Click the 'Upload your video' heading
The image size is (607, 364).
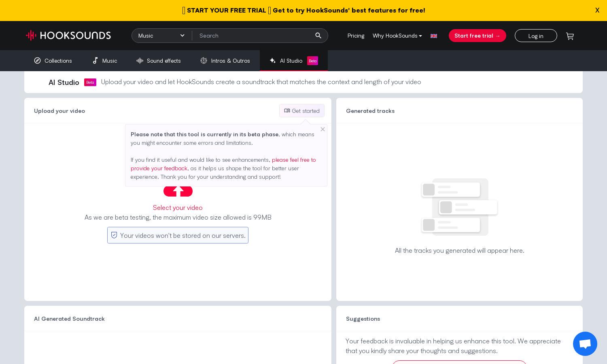(59, 111)
